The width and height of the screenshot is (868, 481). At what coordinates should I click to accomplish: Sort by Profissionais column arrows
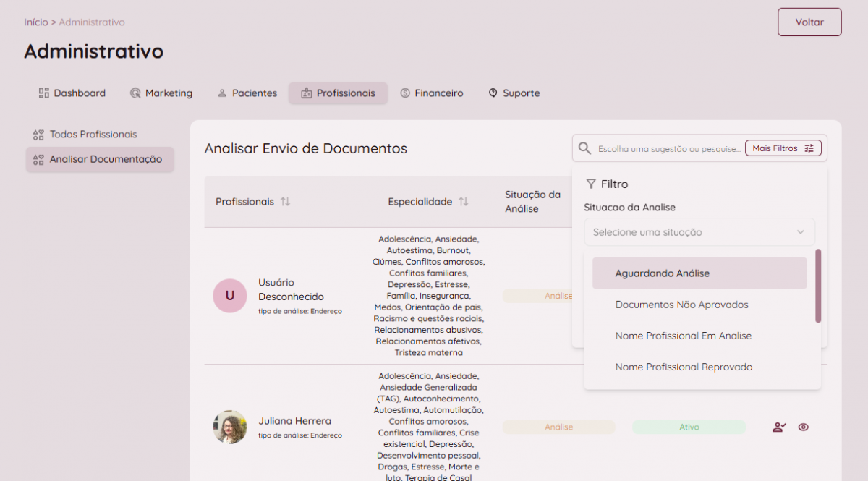point(285,202)
